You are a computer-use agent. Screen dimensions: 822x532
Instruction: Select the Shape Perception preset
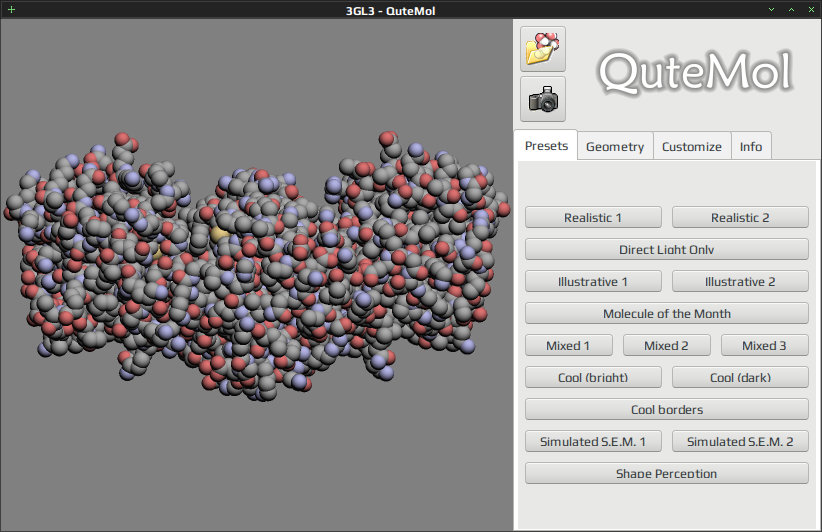667,473
